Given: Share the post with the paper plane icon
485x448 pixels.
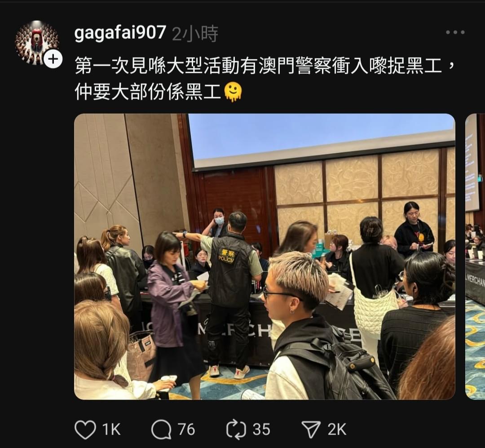Looking at the screenshot, I should [x=311, y=430].
